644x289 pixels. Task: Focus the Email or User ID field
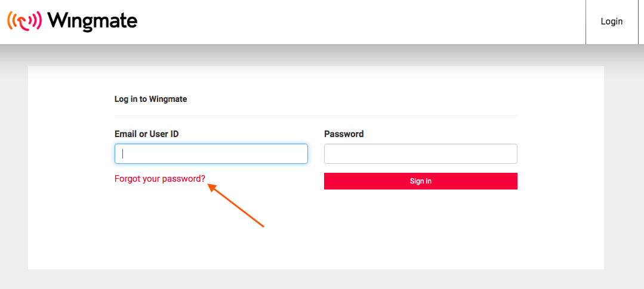pos(211,154)
